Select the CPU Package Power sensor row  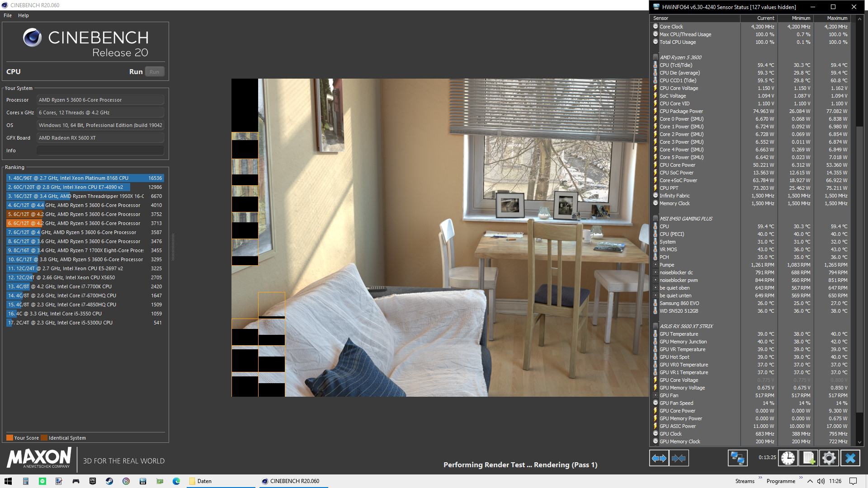pyautogui.click(x=751, y=111)
